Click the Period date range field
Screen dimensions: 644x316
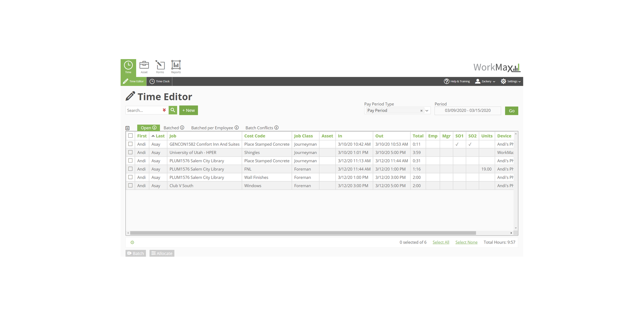(x=468, y=110)
